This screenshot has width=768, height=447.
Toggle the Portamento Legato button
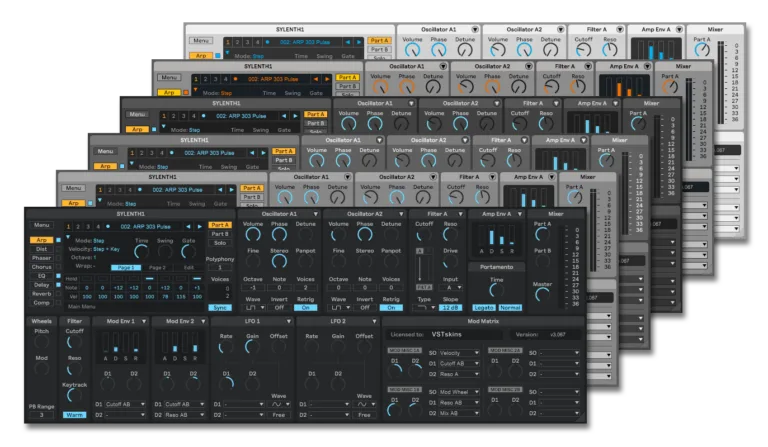(x=484, y=307)
